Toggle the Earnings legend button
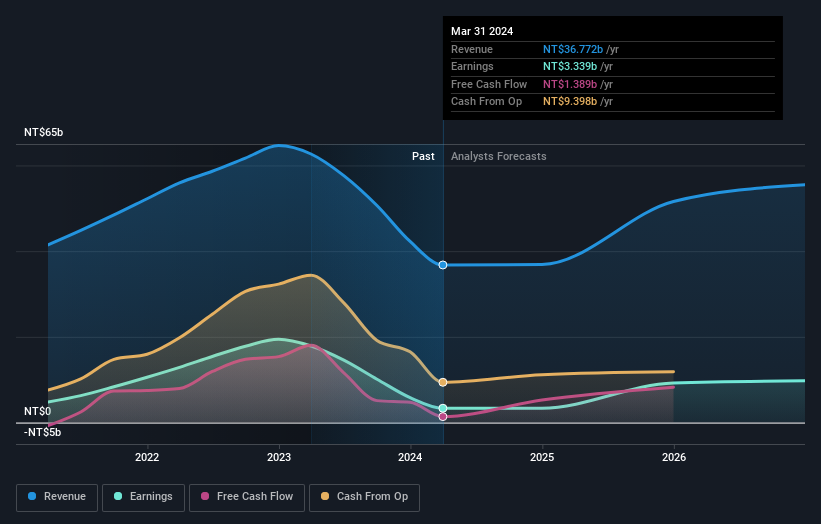This screenshot has height=524, width=821. pos(143,497)
